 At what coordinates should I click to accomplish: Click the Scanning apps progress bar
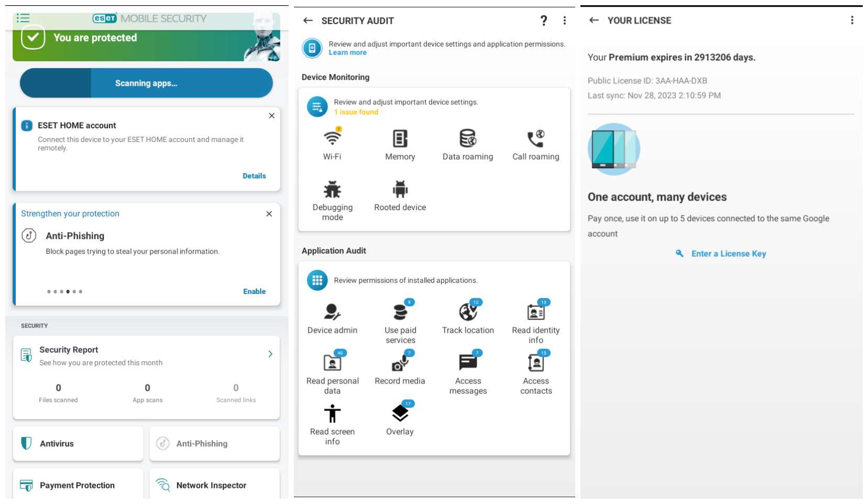tap(146, 83)
